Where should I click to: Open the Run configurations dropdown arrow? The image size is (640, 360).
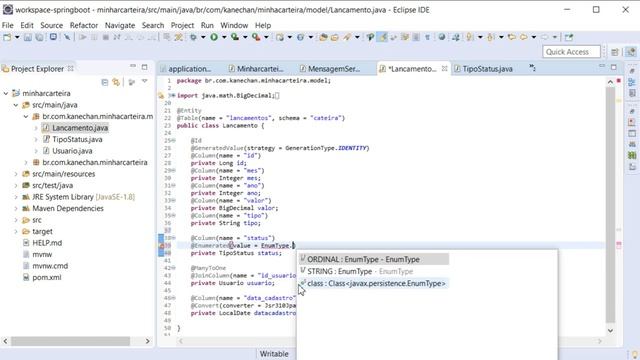[224, 37]
